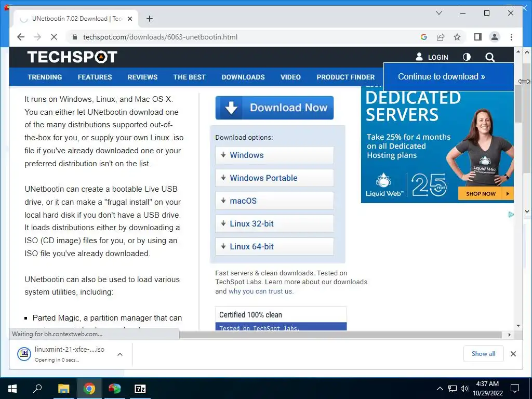Image resolution: width=532 pixels, height=399 pixels.
Task: Open a new tab with plus button
Action: coord(149,19)
